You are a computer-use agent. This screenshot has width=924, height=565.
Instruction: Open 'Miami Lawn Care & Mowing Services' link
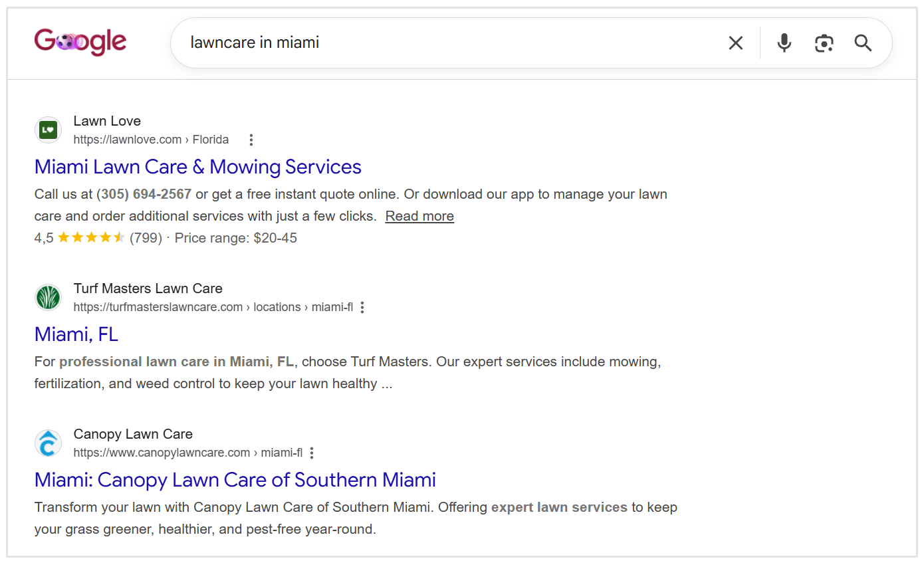pyautogui.click(x=198, y=167)
